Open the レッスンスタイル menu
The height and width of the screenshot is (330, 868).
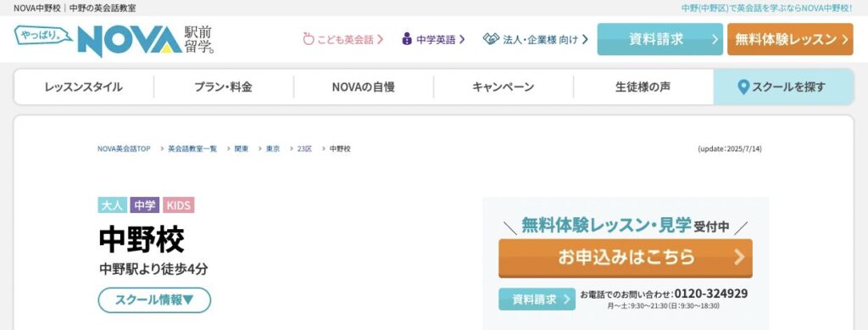84,87
